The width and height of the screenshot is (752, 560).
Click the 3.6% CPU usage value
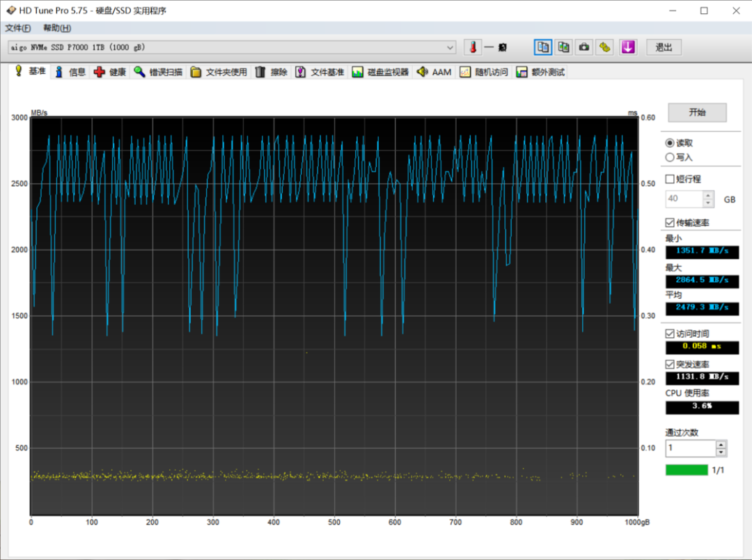tap(702, 407)
